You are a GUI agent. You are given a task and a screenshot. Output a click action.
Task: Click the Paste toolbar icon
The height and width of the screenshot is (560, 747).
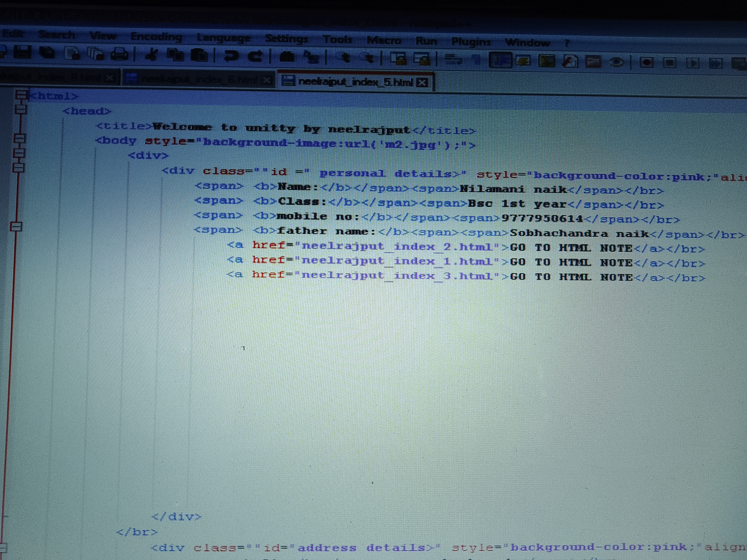[199, 56]
